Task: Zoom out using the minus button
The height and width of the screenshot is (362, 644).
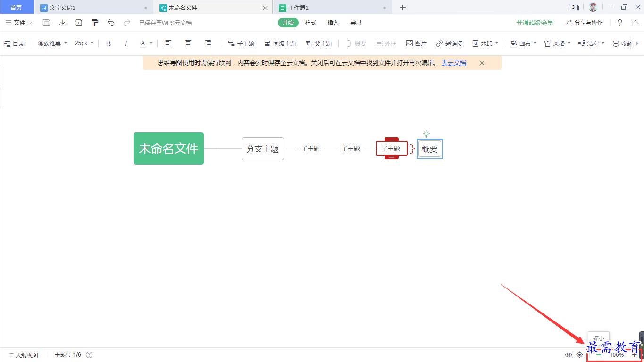Action: point(598,355)
